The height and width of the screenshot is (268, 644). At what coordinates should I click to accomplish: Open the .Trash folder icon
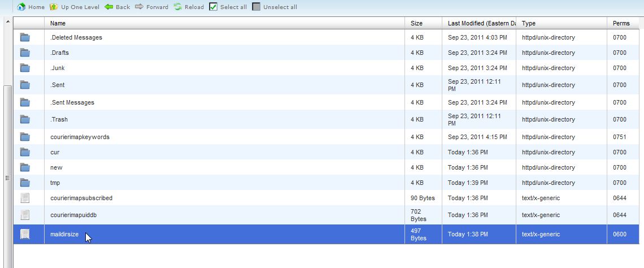(x=25, y=119)
